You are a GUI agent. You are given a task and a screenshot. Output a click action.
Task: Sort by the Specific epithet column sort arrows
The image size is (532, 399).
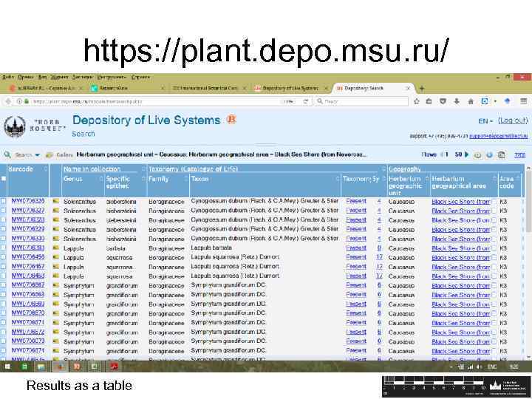coord(144,179)
